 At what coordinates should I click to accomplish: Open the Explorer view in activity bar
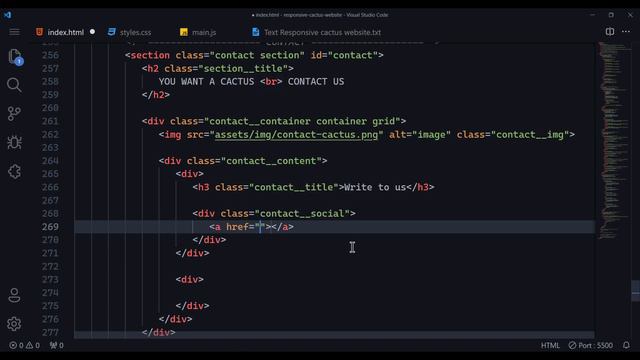pos(15,56)
